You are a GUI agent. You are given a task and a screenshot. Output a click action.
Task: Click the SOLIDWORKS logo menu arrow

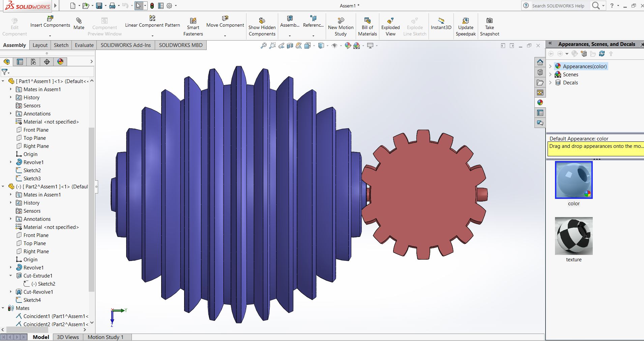(56, 6)
